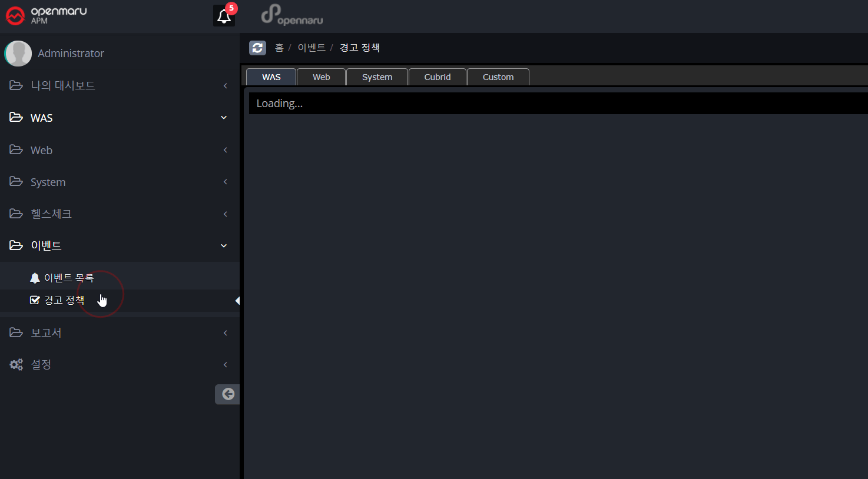Expand the System sidebar section

click(x=225, y=182)
